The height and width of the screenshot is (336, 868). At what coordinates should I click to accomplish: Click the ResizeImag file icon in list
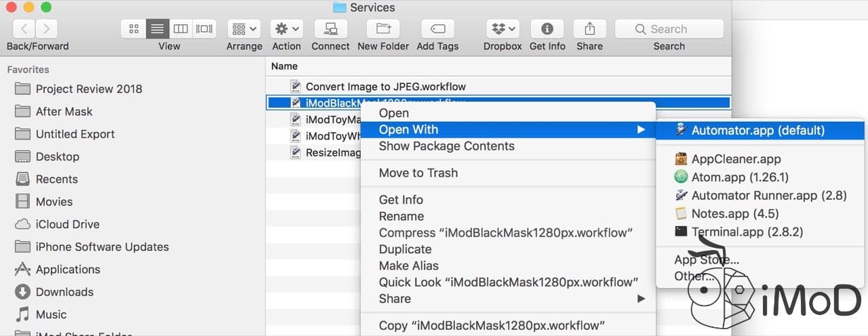[295, 152]
